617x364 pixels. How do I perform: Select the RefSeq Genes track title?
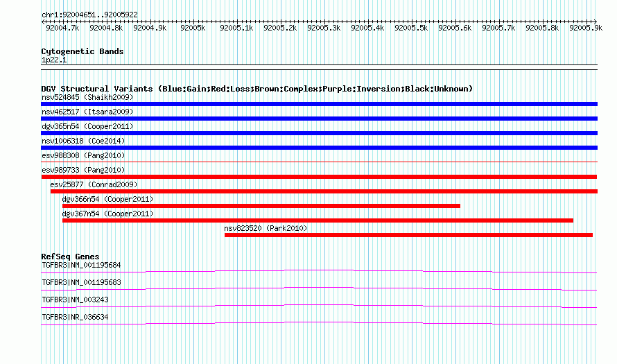tap(70, 257)
